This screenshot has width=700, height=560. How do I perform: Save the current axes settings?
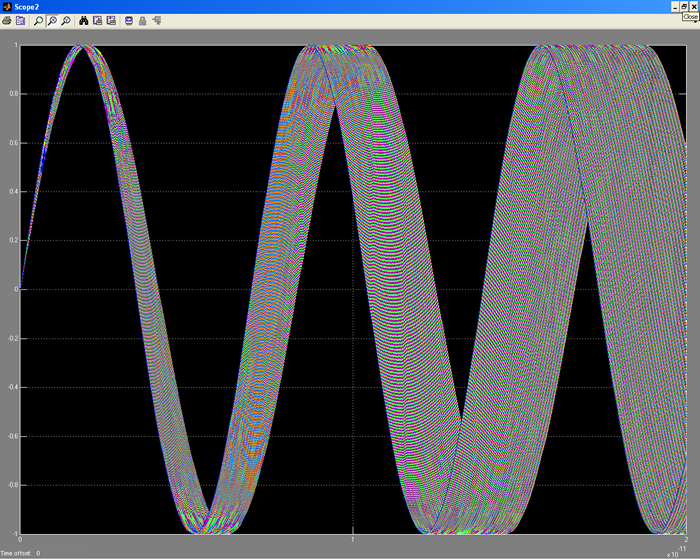point(98,20)
